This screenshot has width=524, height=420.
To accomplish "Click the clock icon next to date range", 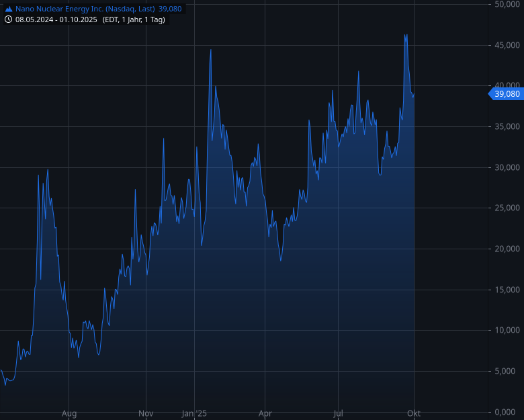I will point(9,19).
